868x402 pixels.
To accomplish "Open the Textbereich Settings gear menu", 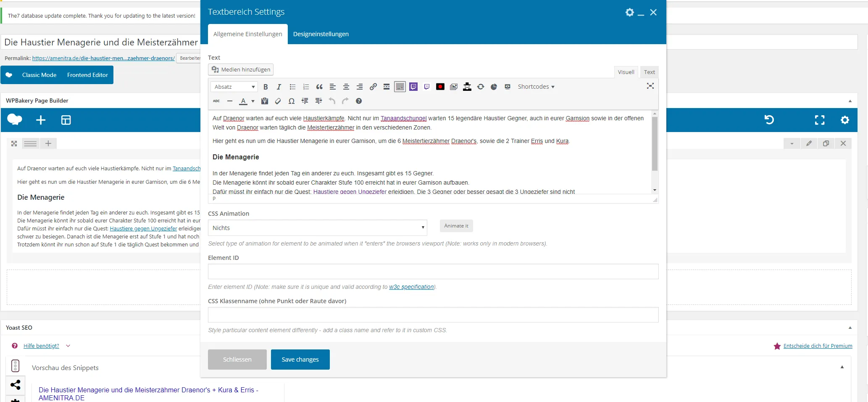I will pyautogui.click(x=629, y=12).
